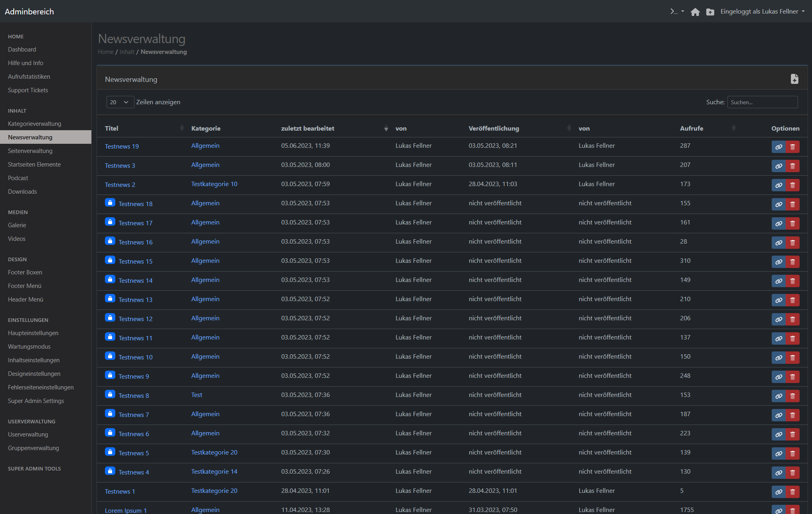The image size is (812, 514).
Task: Click lock icon beside Testnews 16
Action: coord(110,241)
